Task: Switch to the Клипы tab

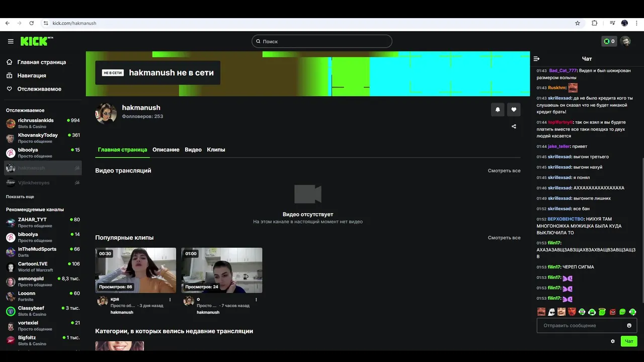Action: 216,150
